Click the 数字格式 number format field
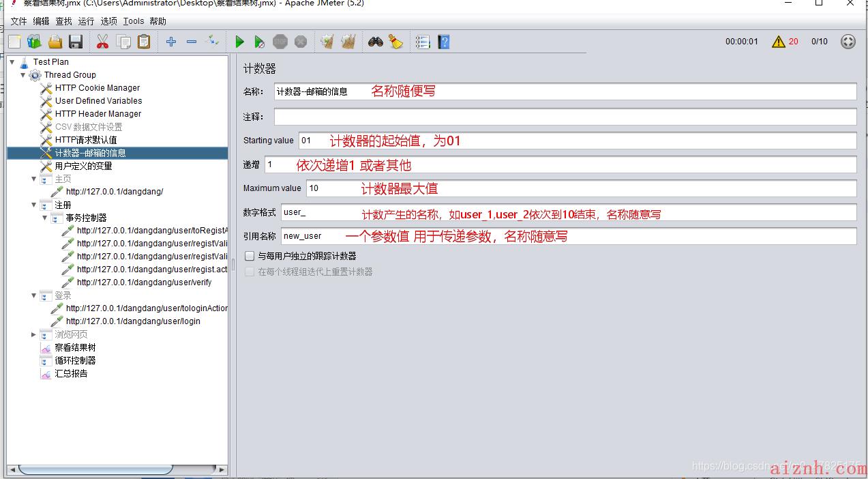868x479 pixels. 569,212
